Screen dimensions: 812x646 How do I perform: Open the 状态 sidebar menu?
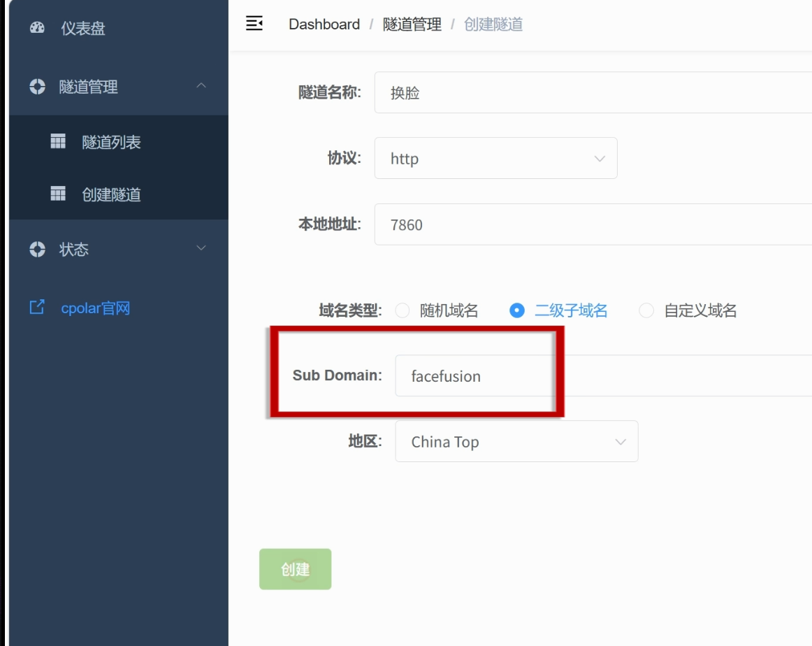click(119, 249)
